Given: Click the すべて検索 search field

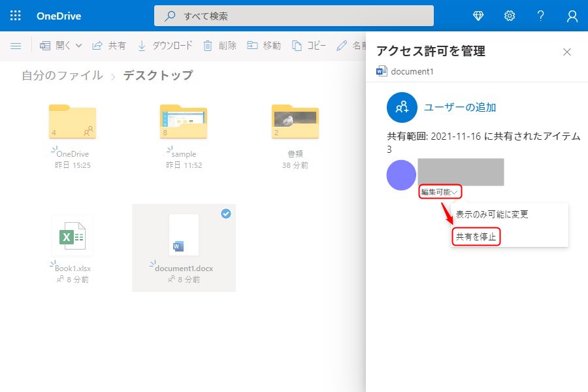Looking at the screenshot, I should tap(294, 16).
